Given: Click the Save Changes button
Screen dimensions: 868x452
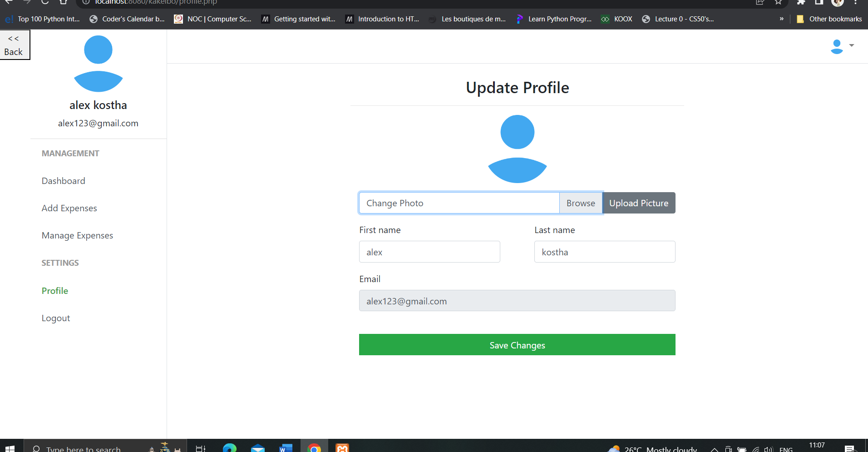Looking at the screenshot, I should tap(517, 345).
